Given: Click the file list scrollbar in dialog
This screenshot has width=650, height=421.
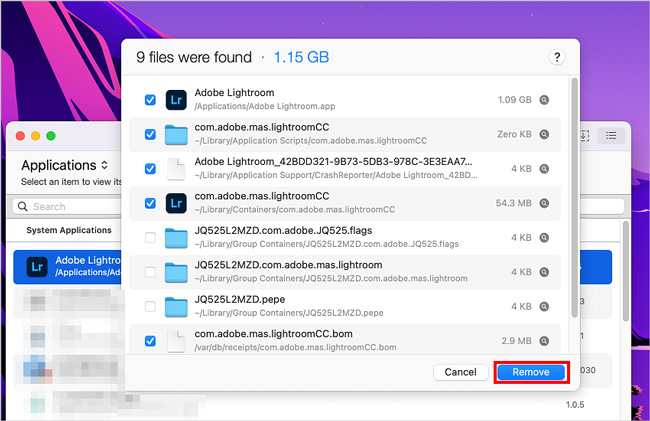Looking at the screenshot, I should point(575,198).
